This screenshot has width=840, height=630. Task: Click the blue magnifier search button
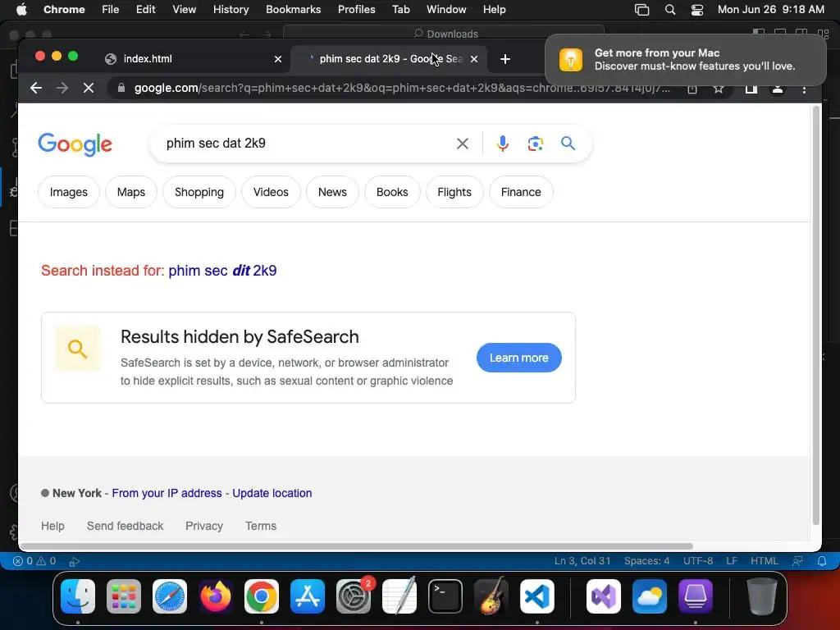(568, 143)
